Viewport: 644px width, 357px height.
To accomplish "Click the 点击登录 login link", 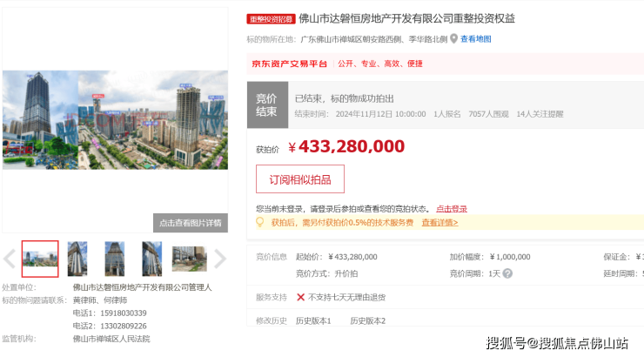I will [x=452, y=209].
